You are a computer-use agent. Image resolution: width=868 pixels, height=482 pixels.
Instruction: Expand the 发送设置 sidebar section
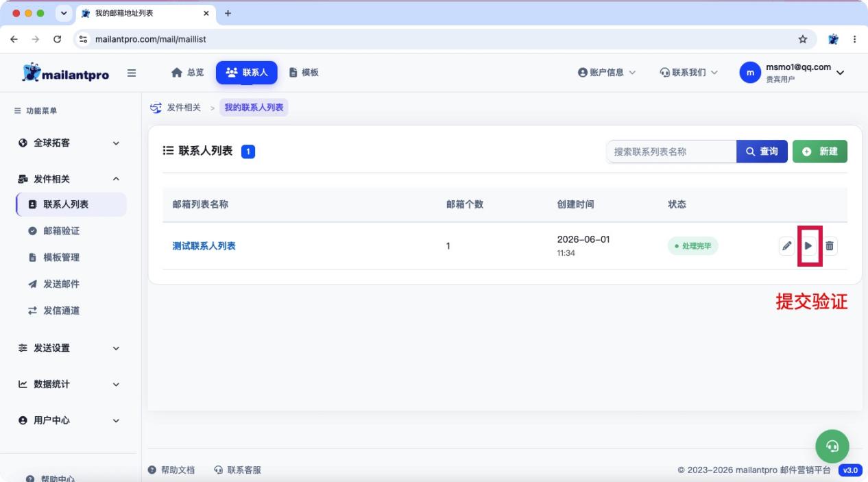[69, 348]
